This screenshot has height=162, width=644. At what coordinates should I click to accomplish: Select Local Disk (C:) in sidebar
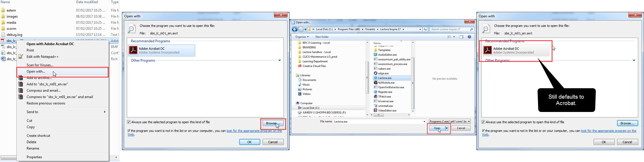[x=311, y=108]
